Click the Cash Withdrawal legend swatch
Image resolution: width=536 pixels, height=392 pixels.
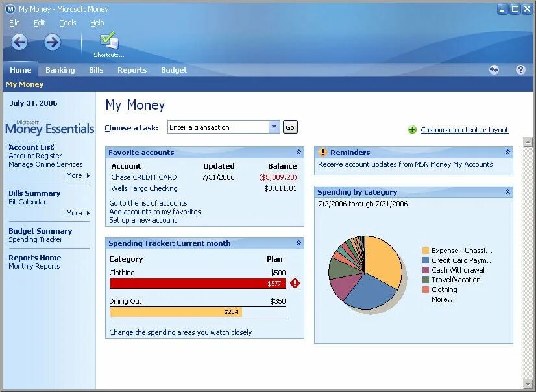pos(426,270)
